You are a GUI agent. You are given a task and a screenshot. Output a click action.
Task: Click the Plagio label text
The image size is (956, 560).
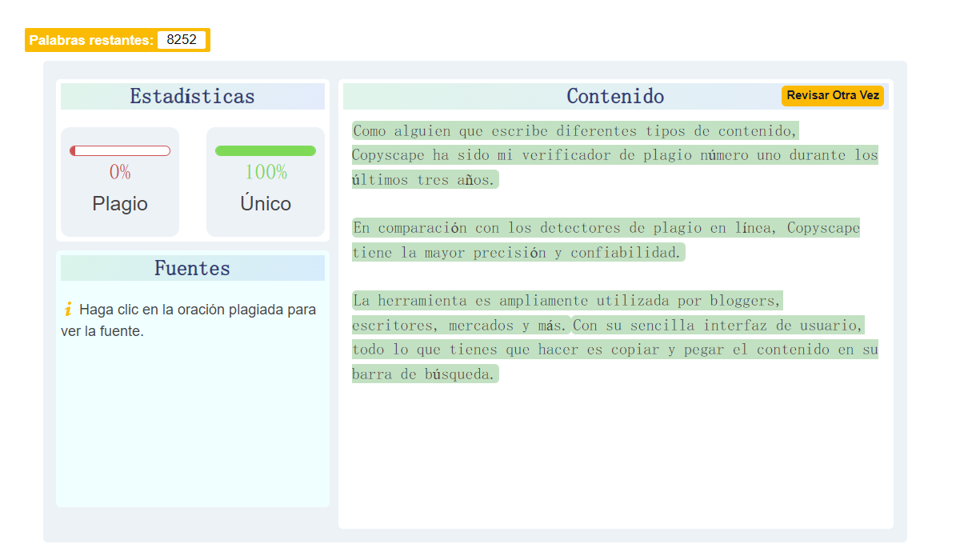[120, 203]
